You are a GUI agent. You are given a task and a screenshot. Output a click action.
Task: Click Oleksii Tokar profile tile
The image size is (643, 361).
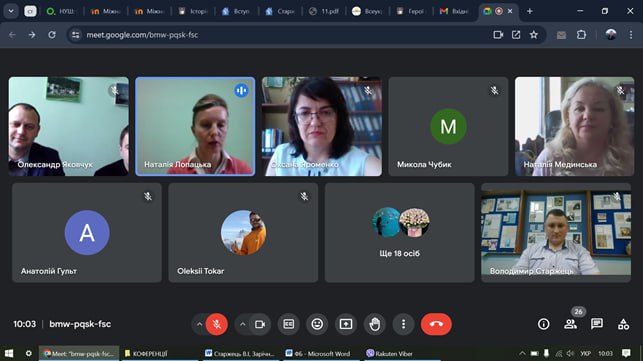click(243, 233)
